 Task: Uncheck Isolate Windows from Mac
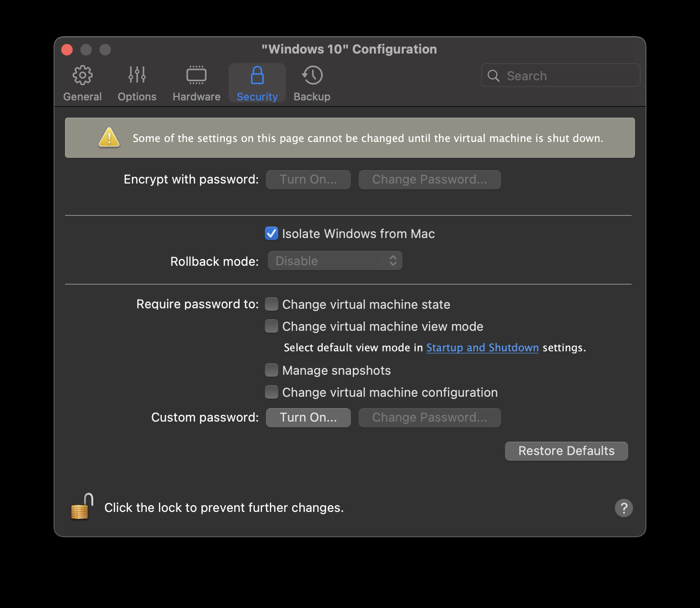tap(271, 234)
